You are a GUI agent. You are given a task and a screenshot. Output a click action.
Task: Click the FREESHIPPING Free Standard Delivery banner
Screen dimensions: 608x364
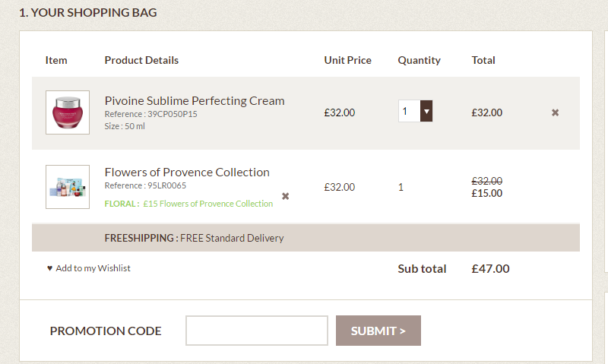click(x=194, y=238)
